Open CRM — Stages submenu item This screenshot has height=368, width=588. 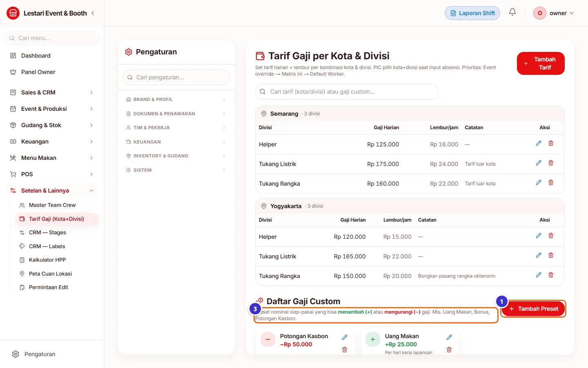57,232
